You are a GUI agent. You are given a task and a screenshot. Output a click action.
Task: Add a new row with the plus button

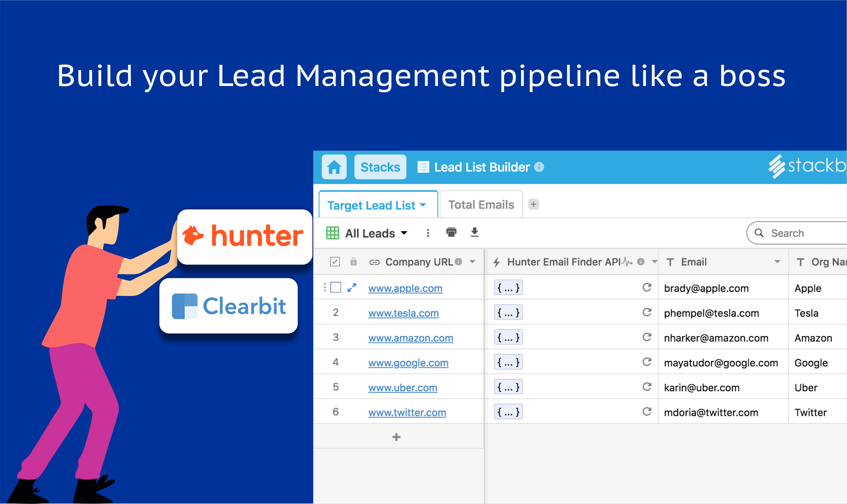click(x=396, y=437)
